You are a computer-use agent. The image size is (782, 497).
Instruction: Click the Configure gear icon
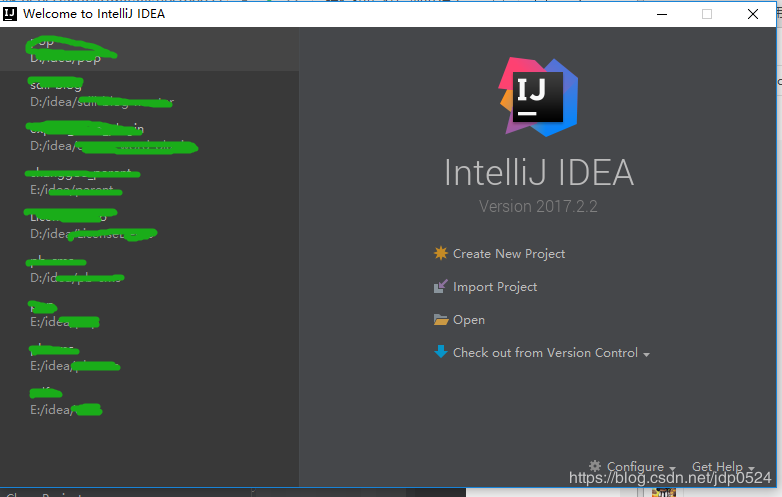point(595,466)
